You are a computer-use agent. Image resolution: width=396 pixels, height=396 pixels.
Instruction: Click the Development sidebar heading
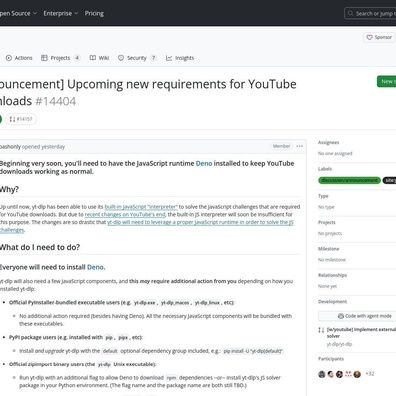332,302
